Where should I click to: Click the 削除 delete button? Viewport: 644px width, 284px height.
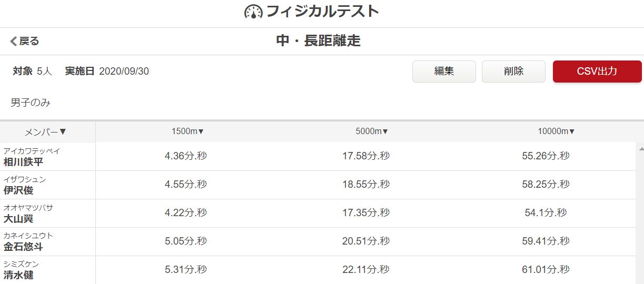coord(513,72)
